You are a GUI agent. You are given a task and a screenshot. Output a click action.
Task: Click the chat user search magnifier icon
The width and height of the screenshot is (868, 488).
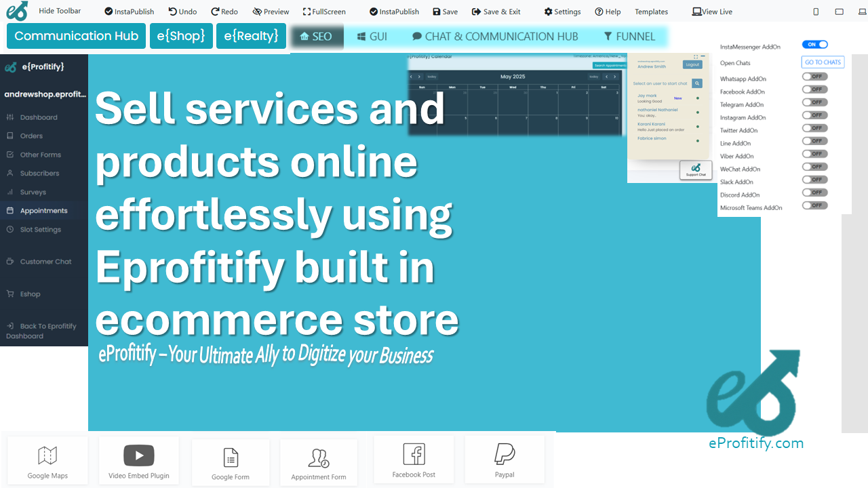(697, 83)
